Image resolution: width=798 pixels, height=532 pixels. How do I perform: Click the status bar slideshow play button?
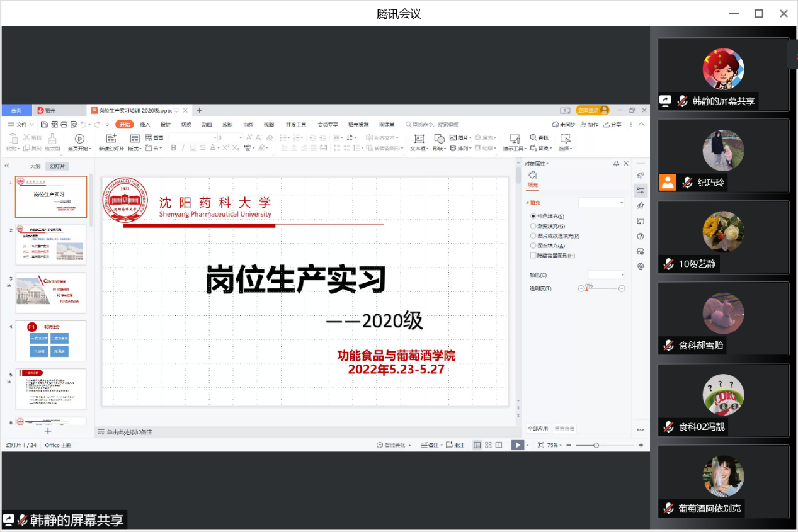coord(517,445)
